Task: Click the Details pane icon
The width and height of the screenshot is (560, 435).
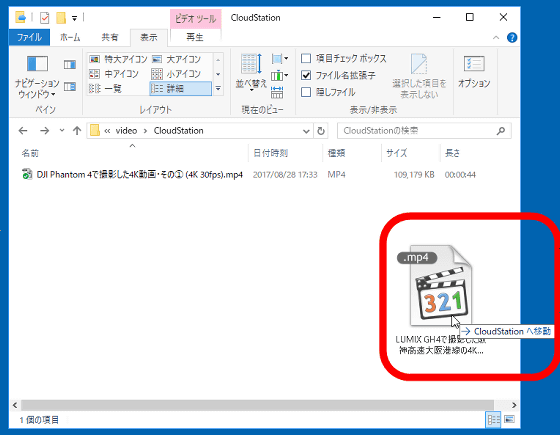Action: click(70, 87)
